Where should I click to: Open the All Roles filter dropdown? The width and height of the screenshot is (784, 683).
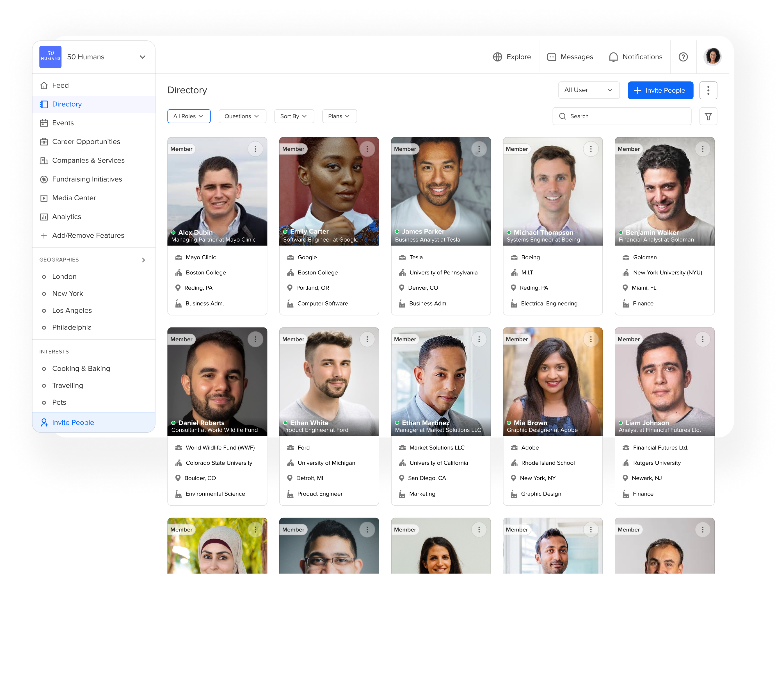point(189,116)
